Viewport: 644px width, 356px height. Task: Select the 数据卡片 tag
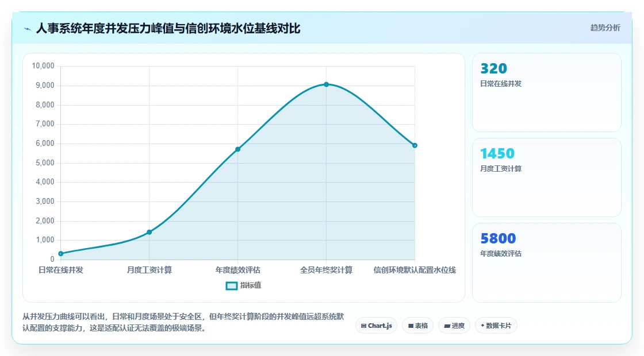point(496,326)
